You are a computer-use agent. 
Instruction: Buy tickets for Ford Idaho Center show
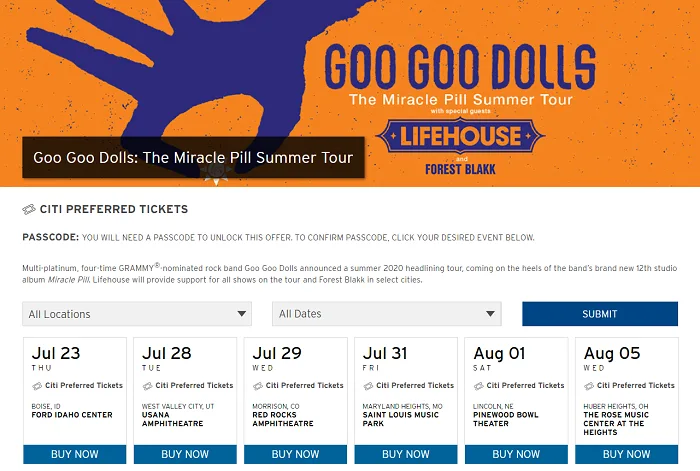[75, 454]
